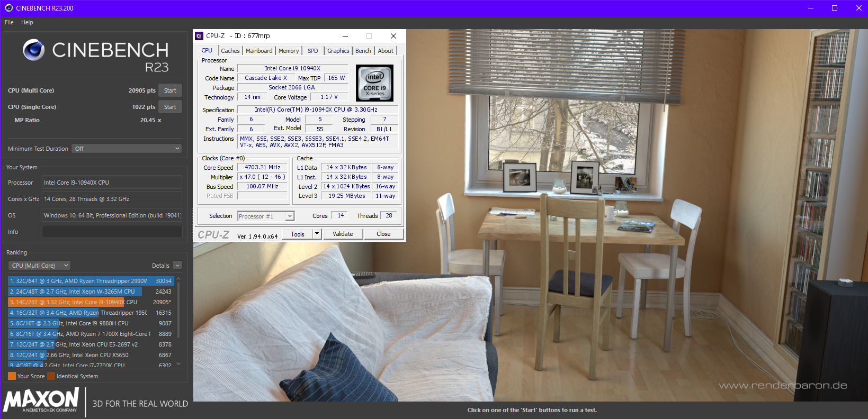
Task: Click the empty Info field
Action: [112, 232]
